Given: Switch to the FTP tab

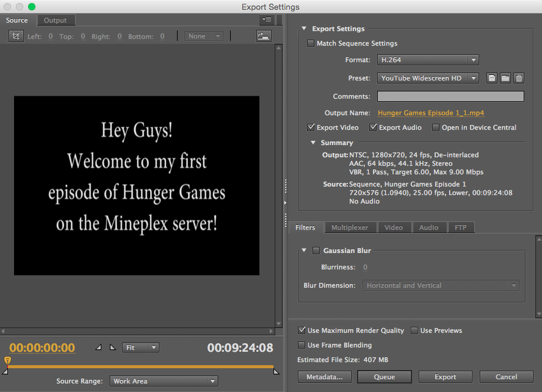Looking at the screenshot, I should click(x=460, y=227).
